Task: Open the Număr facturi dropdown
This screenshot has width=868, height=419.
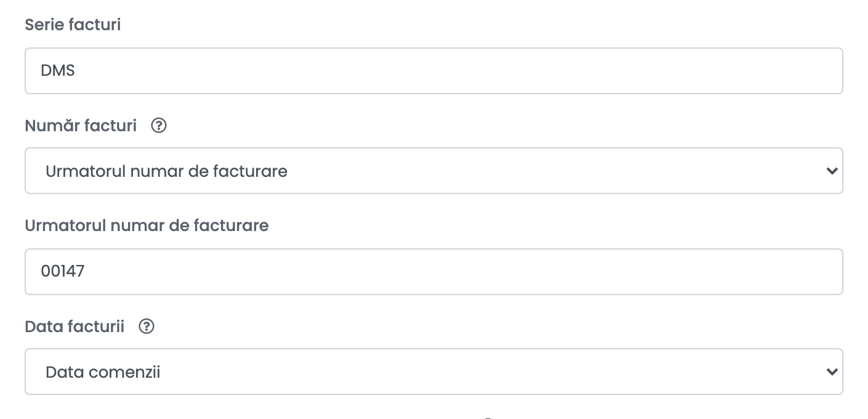Action: tap(433, 171)
